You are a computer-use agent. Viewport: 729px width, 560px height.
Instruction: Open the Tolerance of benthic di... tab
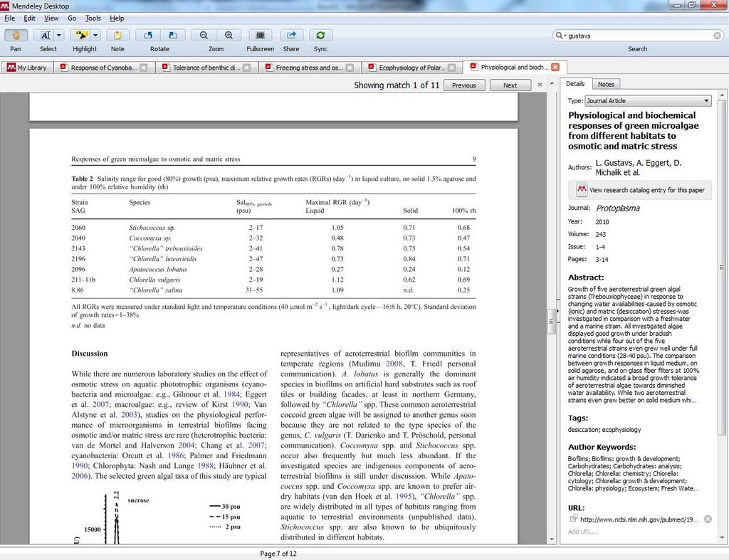[x=206, y=68]
